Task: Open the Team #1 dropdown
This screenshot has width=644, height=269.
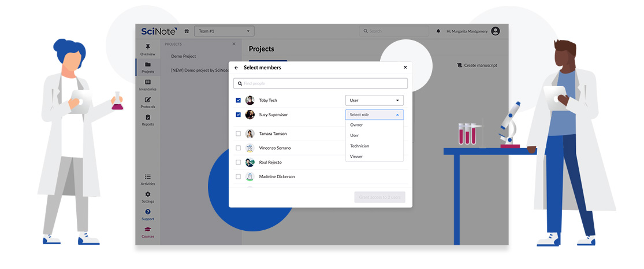Action: point(224,31)
